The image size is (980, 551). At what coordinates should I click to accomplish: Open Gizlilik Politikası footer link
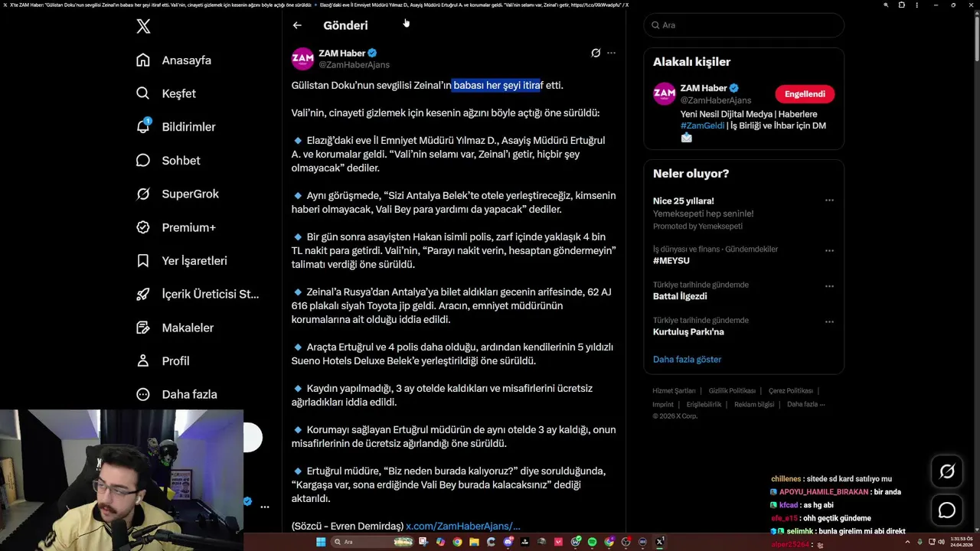pos(732,391)
